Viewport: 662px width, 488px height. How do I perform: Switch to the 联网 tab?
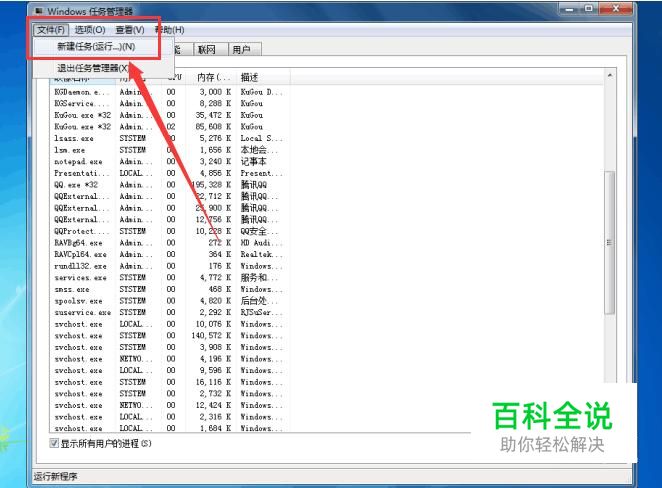pos(207,50)
